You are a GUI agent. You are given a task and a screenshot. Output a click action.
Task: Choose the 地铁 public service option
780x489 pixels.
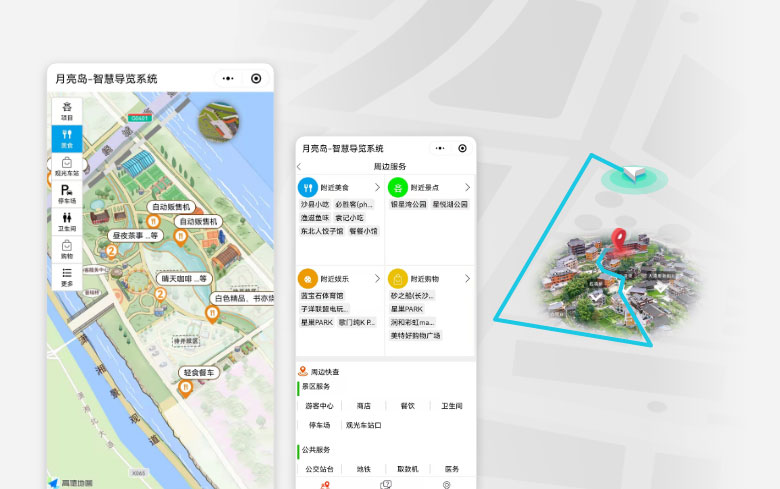(363, 468)
